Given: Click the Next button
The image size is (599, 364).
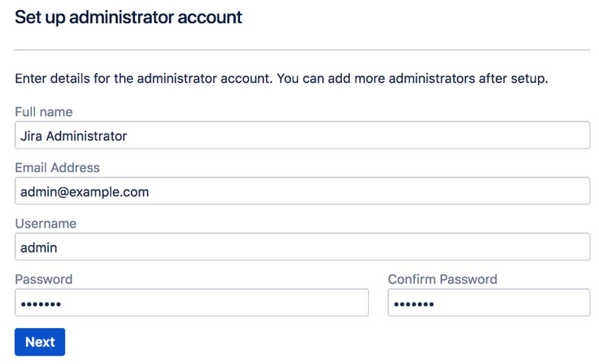Looking at the screenshot, I should tap(40, 342).
